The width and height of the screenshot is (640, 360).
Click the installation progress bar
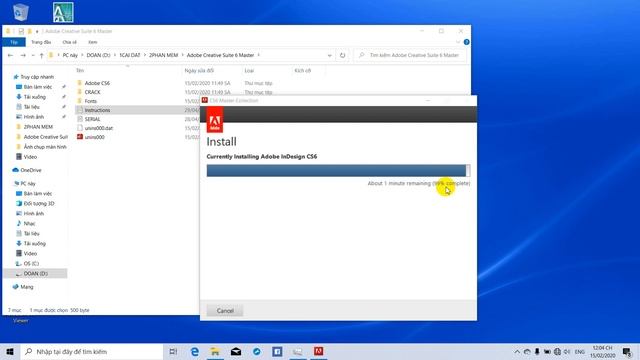(338, 171)
